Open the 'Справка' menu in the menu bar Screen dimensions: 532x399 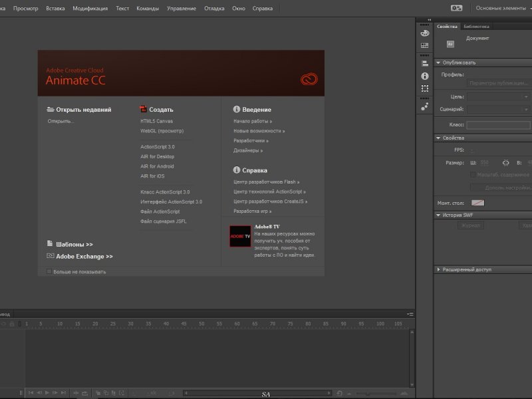(263, 9)
